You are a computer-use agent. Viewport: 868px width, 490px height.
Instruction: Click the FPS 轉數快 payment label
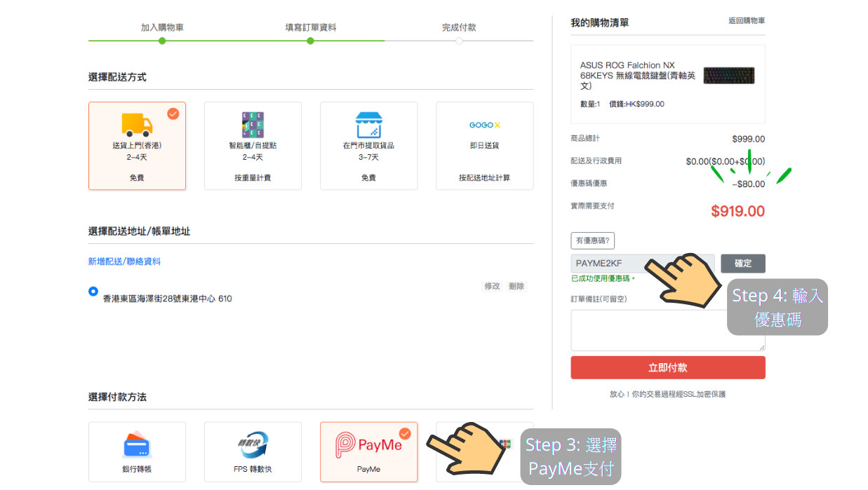(253, 469)
